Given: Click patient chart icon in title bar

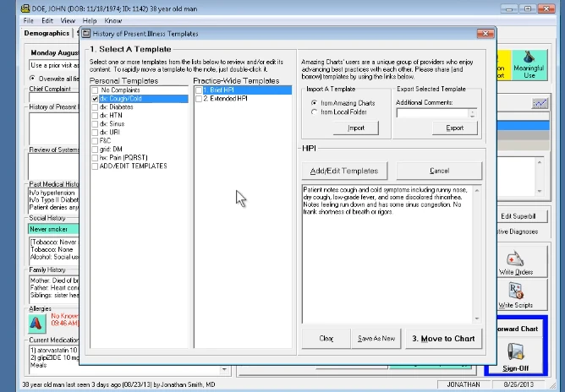Looking at the screenshot, I should click(25, 8).
